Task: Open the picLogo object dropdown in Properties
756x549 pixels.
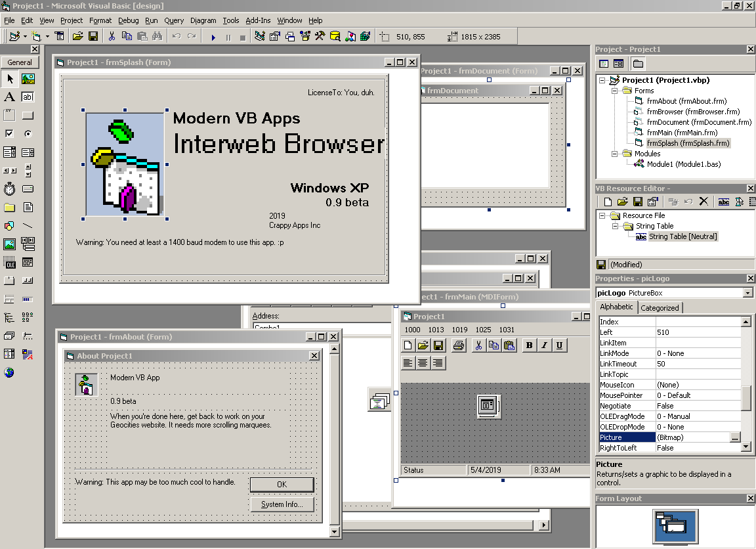Action: 747,293
